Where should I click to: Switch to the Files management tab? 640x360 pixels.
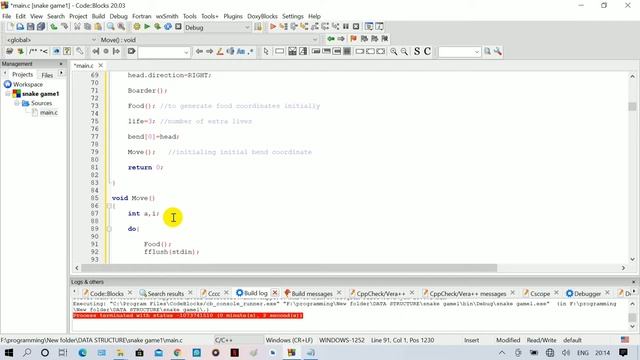(x=47, y=75)
